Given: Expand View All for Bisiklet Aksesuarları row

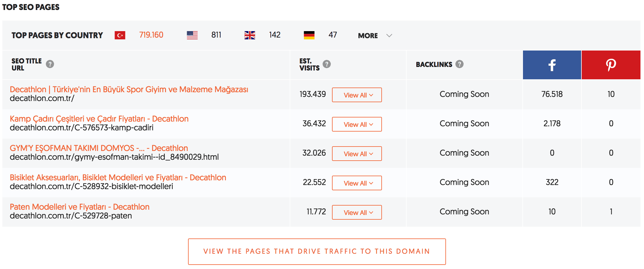Looking at the screenshot, I should tap(357, 183).
